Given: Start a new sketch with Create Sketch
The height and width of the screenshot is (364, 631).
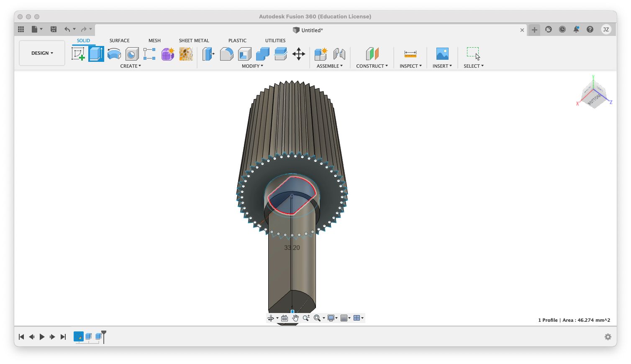Looking at the screenshot, I should tap(78, 54).
